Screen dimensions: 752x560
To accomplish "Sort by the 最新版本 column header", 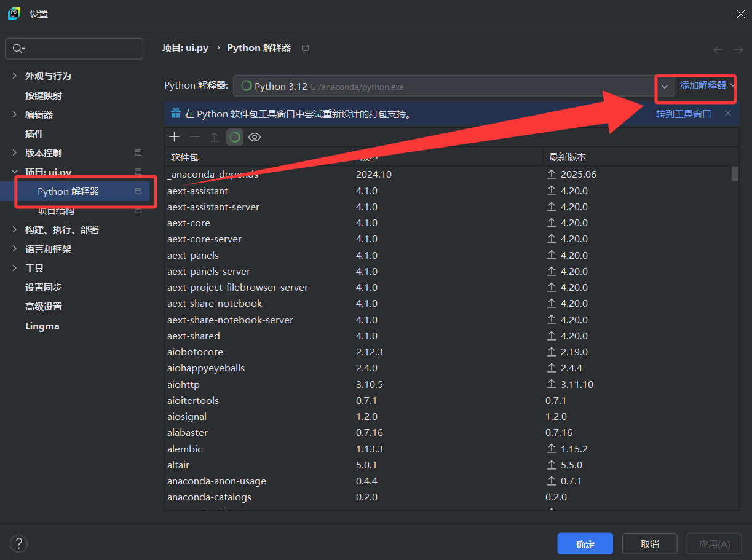I will pos(642,157).
